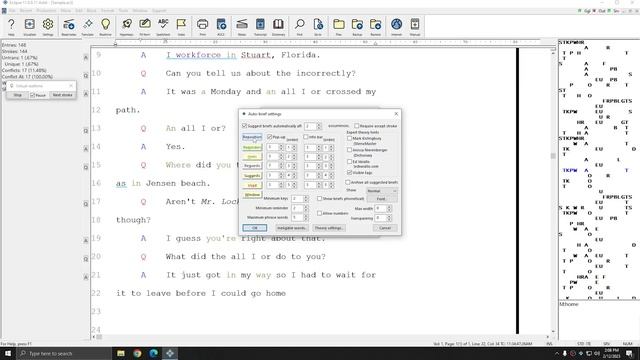Enable Show briefs phonetically checkbox
Viewport: 640px width, 360px height.
[320, 198]
